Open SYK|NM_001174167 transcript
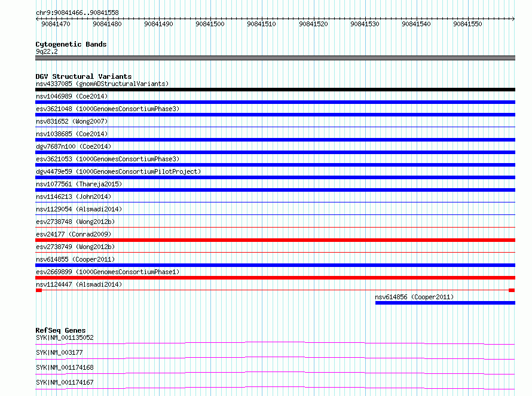 (x=65, y=382)
